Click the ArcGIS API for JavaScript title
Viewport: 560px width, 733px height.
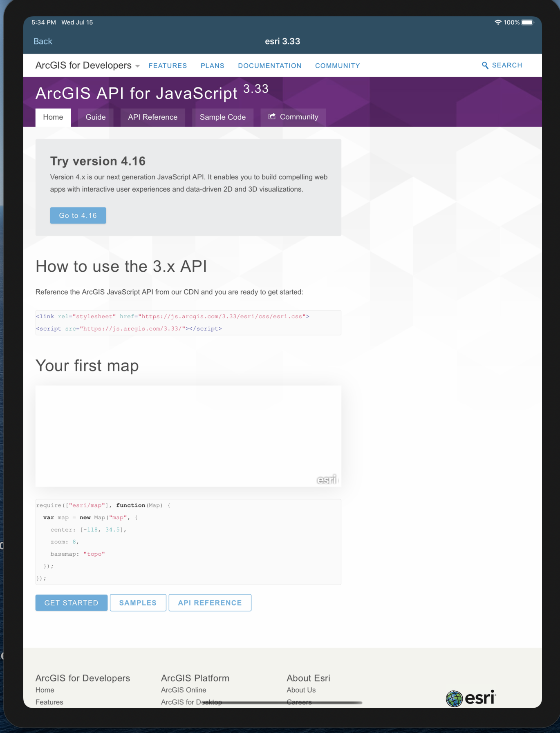pyautogui.click(x=137, y=94)
